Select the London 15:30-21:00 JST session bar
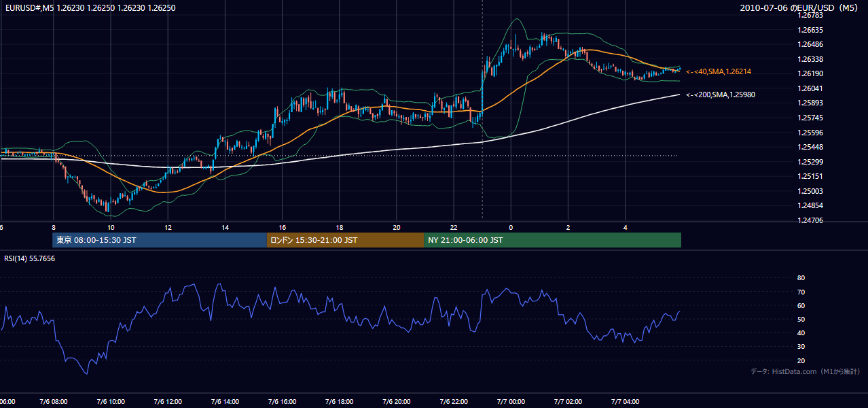 click(345, 240)
